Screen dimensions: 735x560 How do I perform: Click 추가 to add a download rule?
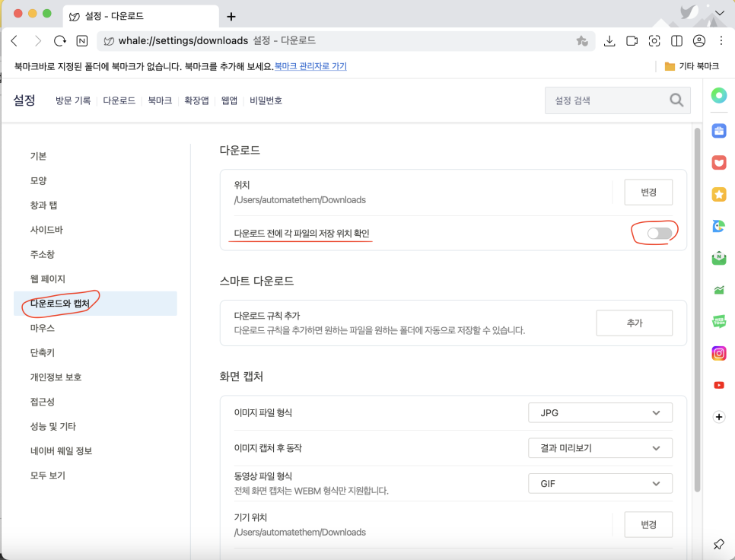click(x=634, y=323)
